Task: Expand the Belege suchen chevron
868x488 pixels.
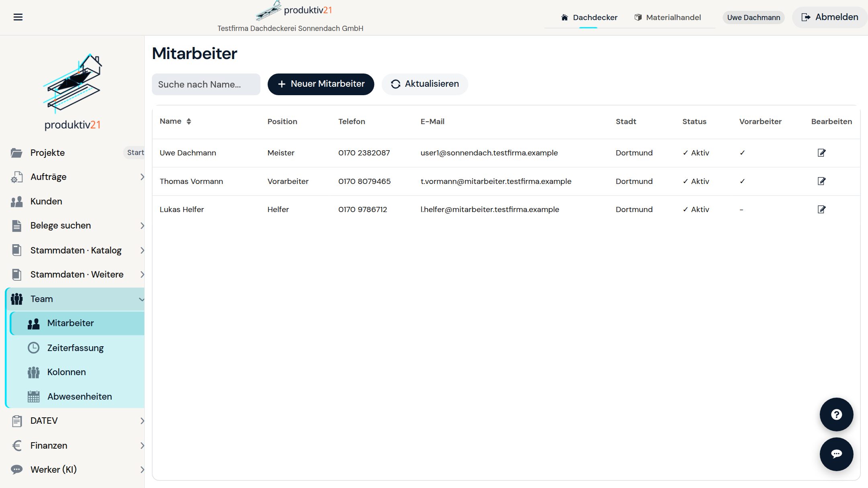Action: (142, 226)
